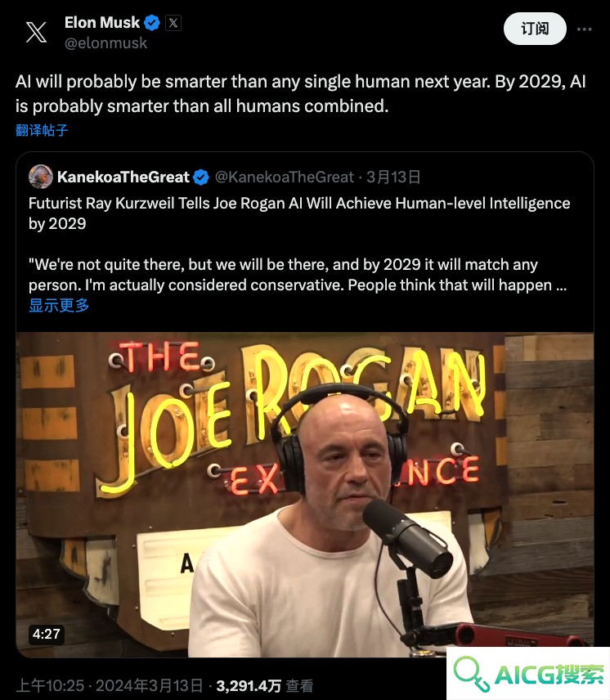The width and height of the screenshot is (610, 700).
Task: Click the 3月13日 date on quoted post
Action: click(393, 177)
